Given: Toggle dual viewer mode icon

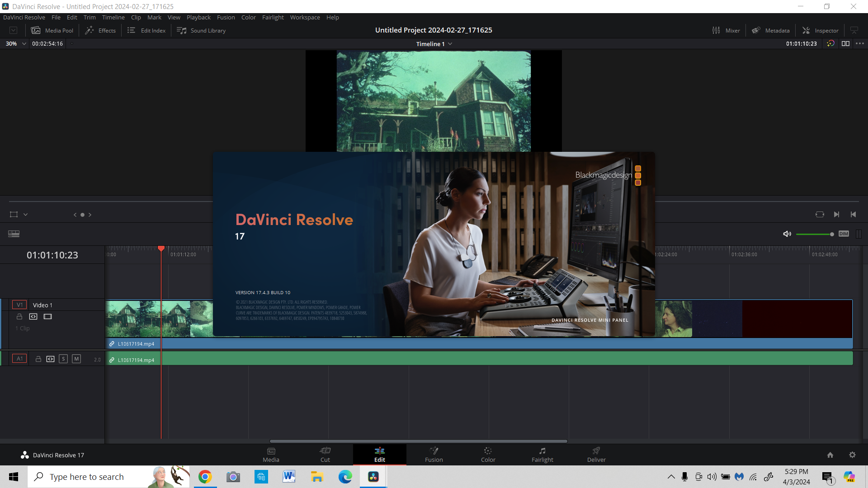Looking at the screenshot, I should tap(845, 43).
